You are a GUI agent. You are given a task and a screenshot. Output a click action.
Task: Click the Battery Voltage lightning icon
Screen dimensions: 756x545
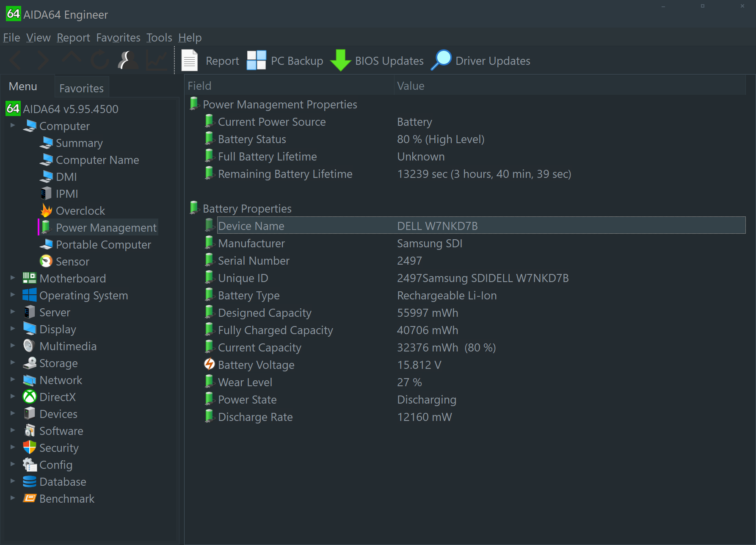coord(210,364)
